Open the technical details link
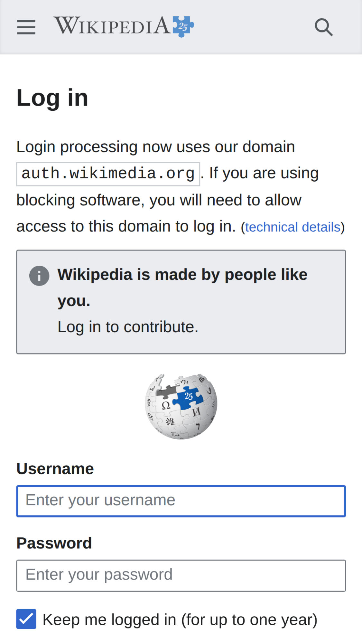The image size is (362, 644). click(292, 227)
